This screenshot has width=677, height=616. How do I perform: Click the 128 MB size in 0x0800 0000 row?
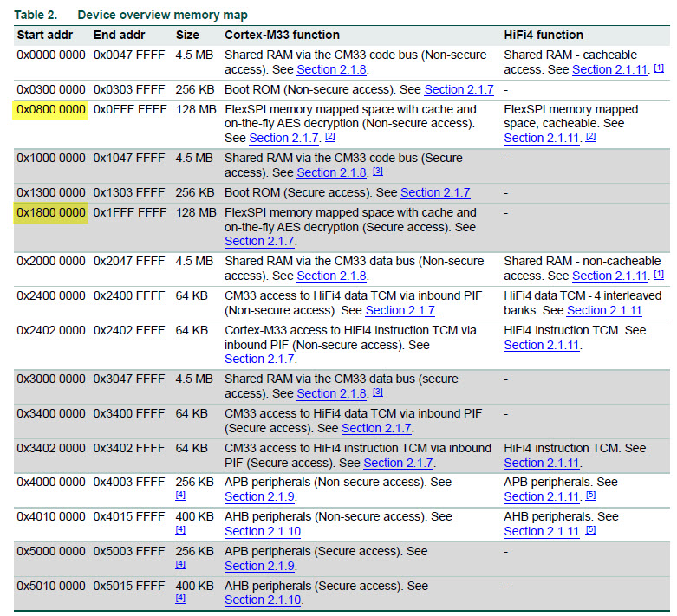pos(196,110)
